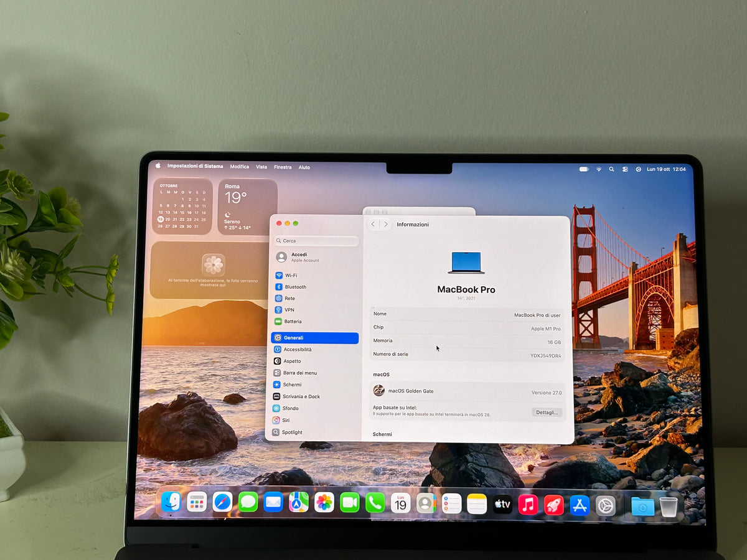Open Control Center from the menu bar
The width and height of the screenshot is (747, 560).
(625, 169)
